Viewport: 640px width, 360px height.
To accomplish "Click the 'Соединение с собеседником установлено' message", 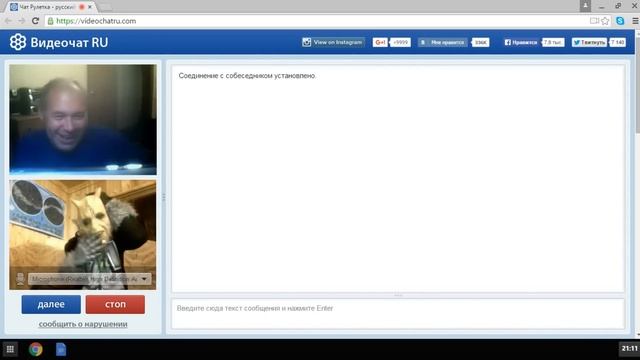I will click(247, 76).
